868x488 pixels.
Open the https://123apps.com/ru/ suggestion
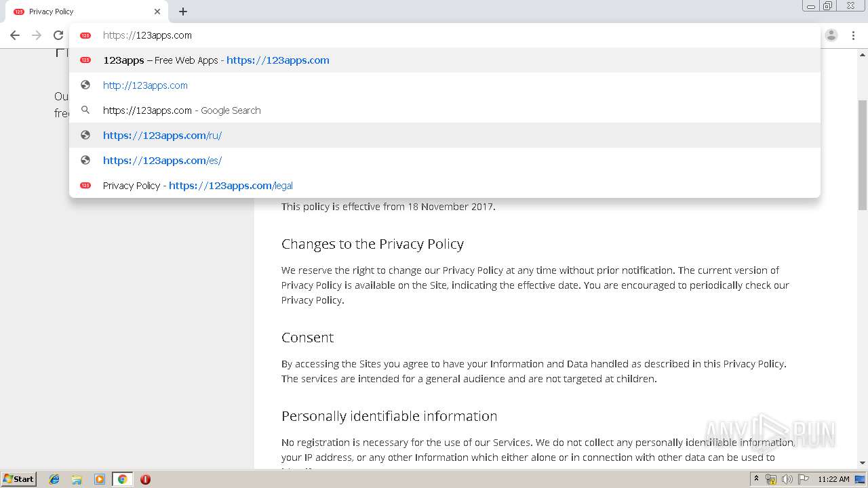(x=162, y=136)
